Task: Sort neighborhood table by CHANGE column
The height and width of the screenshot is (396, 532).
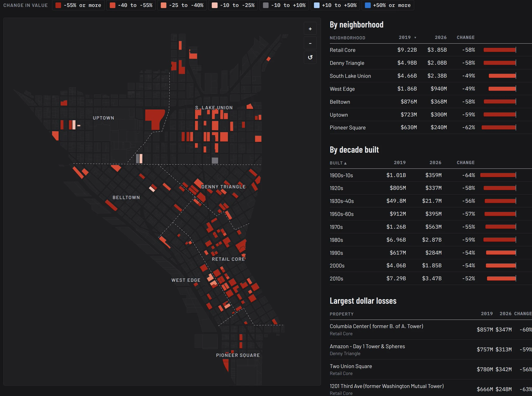Action: tap(465, 37)
